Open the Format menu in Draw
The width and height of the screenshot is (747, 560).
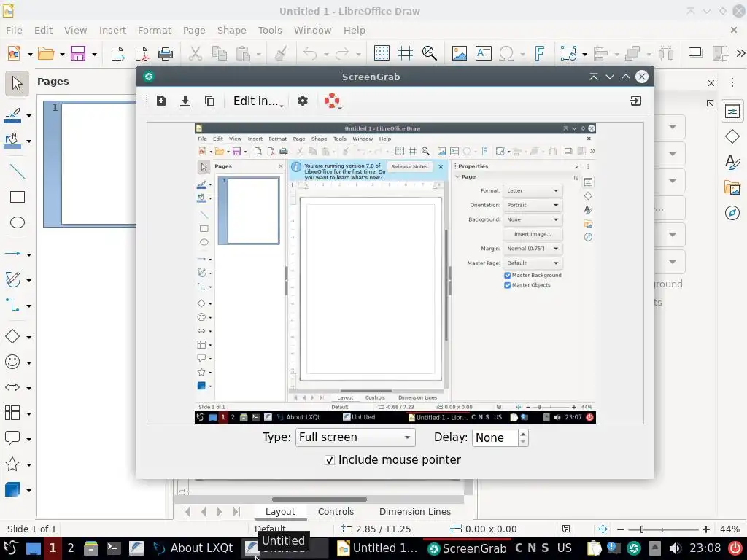click(x=155, y=30)
